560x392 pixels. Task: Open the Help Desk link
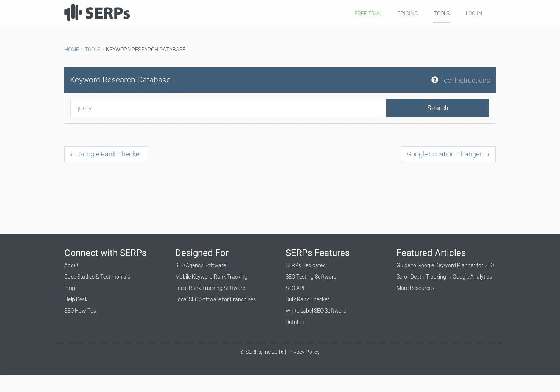pyautogui.click(x=76, y=299)
